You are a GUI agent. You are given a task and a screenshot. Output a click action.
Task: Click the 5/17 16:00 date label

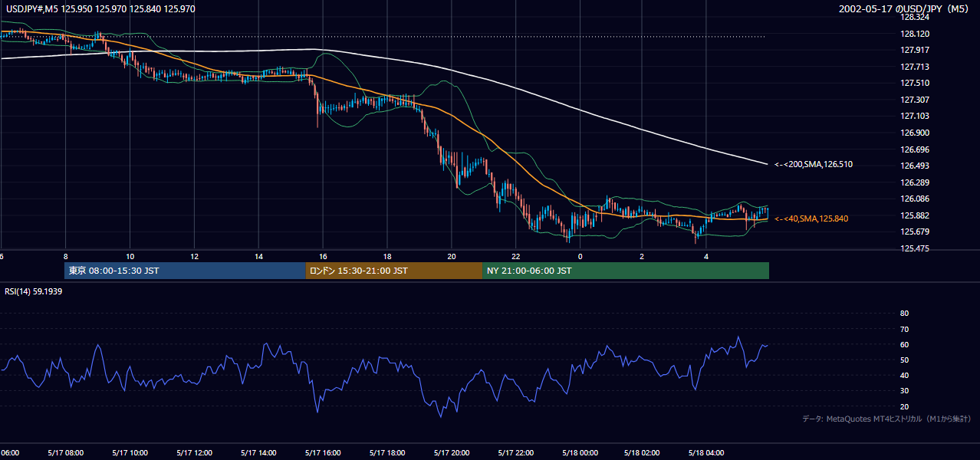(x=323, y=452)
